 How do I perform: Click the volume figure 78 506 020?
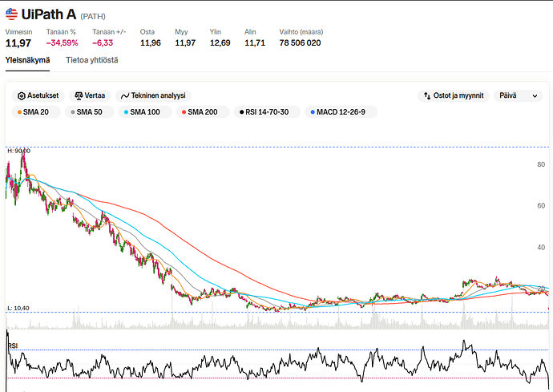pos(300,43)
